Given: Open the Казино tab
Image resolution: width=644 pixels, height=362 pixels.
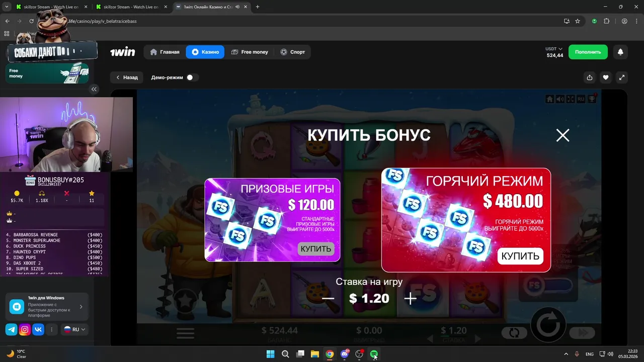Looking at the screenshot, I should click(205, 52).
